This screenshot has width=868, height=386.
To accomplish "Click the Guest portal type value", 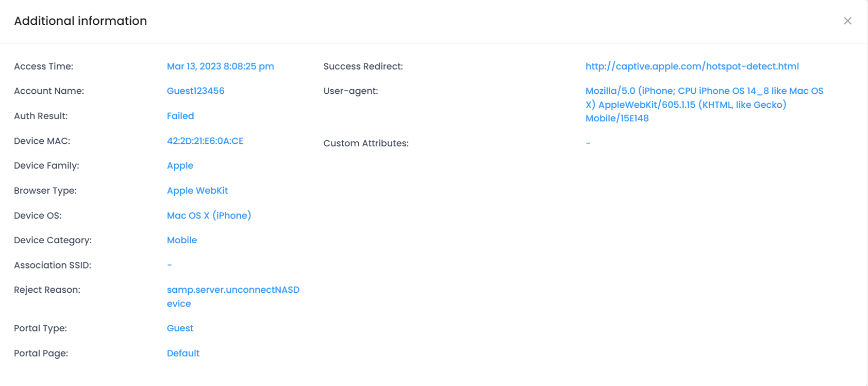I will (x=180, y=328).
